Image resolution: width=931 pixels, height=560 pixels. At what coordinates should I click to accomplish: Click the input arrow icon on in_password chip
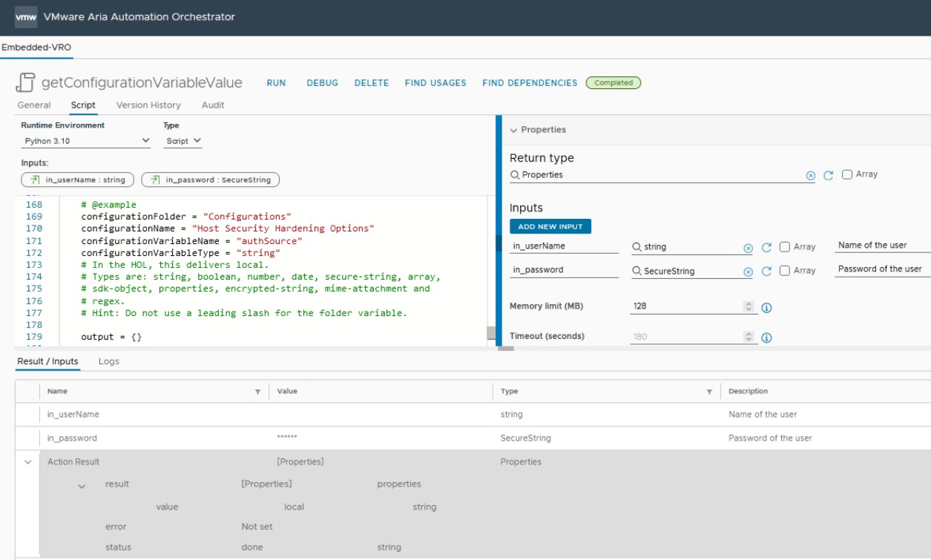tap(155, 179)
